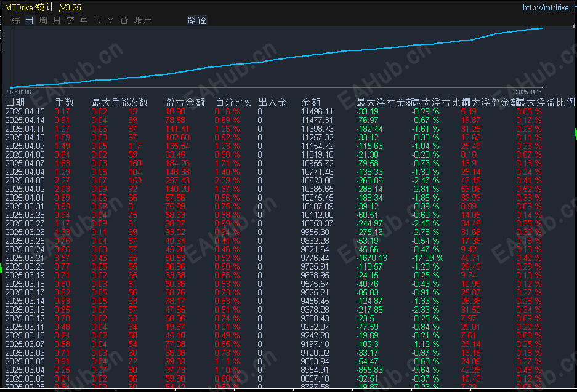
Task: Click the 路径 path button
Action: pos(197,20)
